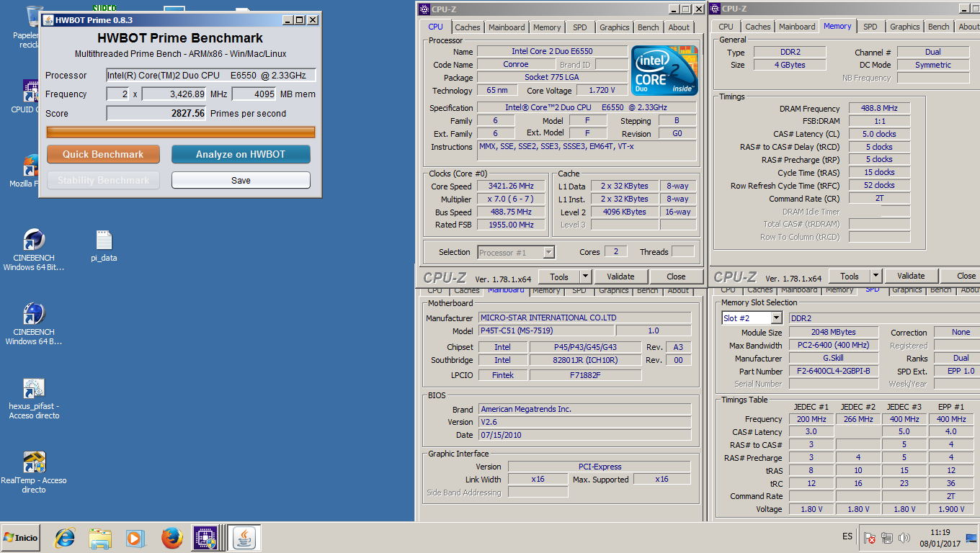Open the Processor #1 selection dropdown
This screenshot has height=553, width=980.
pyautogui.click(x=548, y=252)
